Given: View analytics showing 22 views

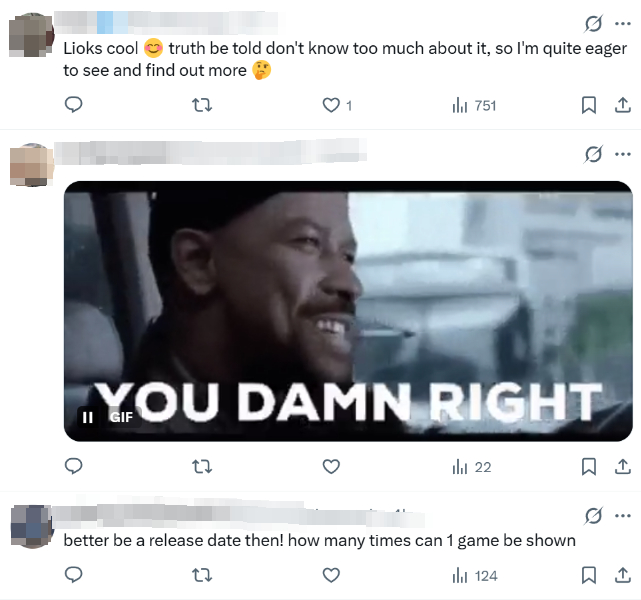Looking at the screenshot, I should coord(472,467).
